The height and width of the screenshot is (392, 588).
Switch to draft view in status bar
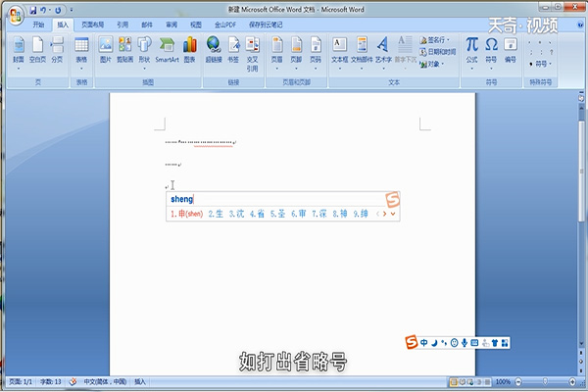coord(487,382)
